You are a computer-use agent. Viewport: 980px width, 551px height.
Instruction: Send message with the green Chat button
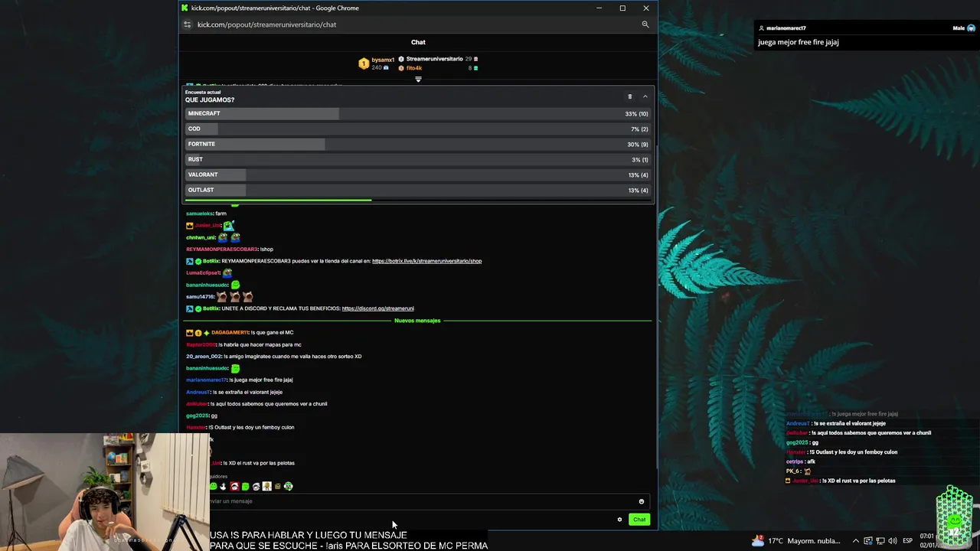(639, 520)
